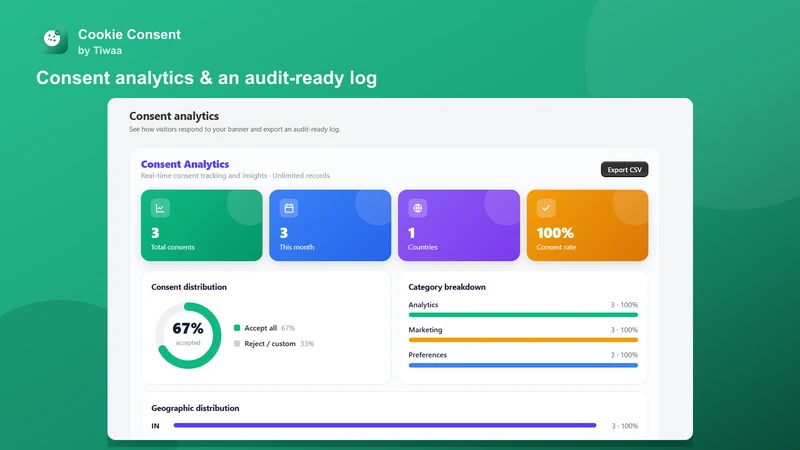Image resolution: width=800 pixels, height=450 pixels.
Task: Click the globe icon on Countries card
Action: (417, 208)
